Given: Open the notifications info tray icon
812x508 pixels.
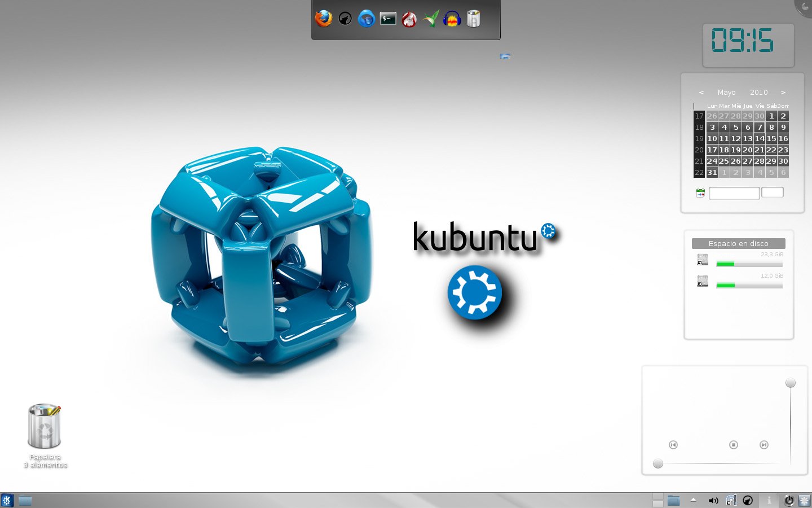Looking at the screenshot, I should point(769,500).
